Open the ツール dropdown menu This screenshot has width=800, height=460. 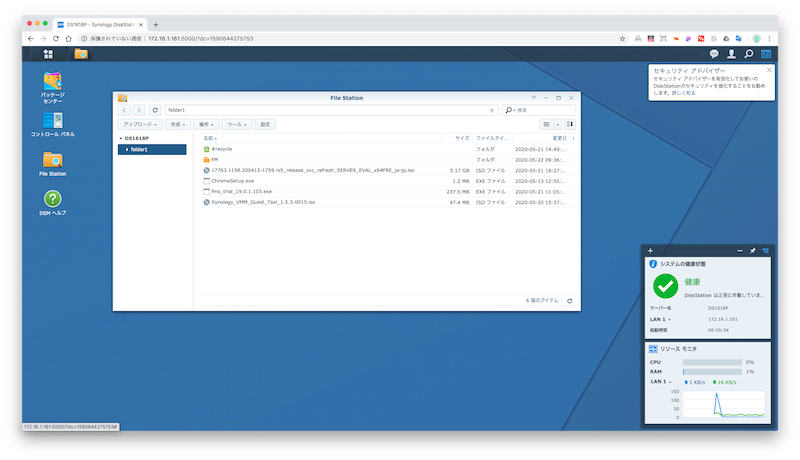(x=237, y=124)
